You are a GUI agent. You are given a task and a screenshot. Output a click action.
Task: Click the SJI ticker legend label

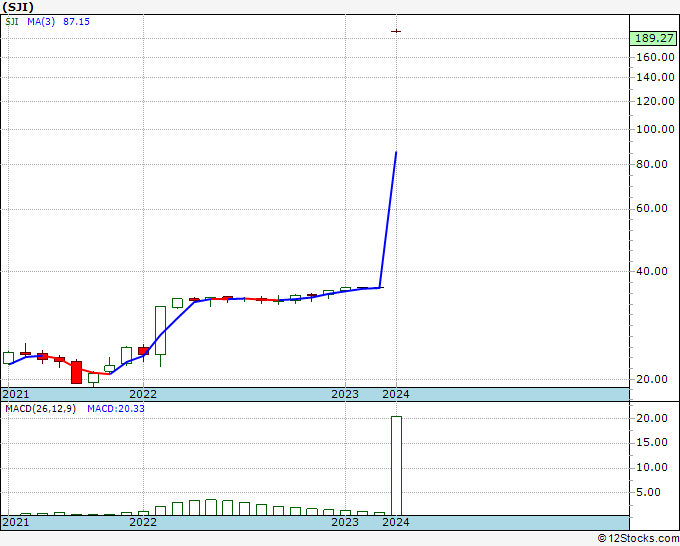[12, 22]
